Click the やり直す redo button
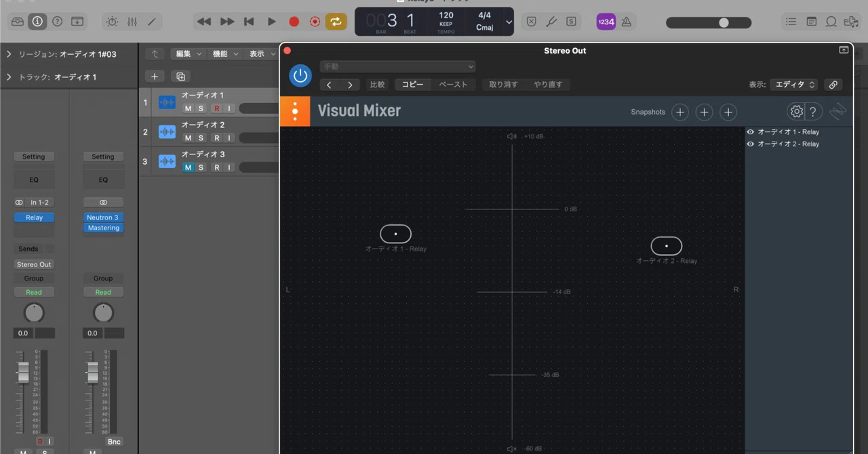 548,85
